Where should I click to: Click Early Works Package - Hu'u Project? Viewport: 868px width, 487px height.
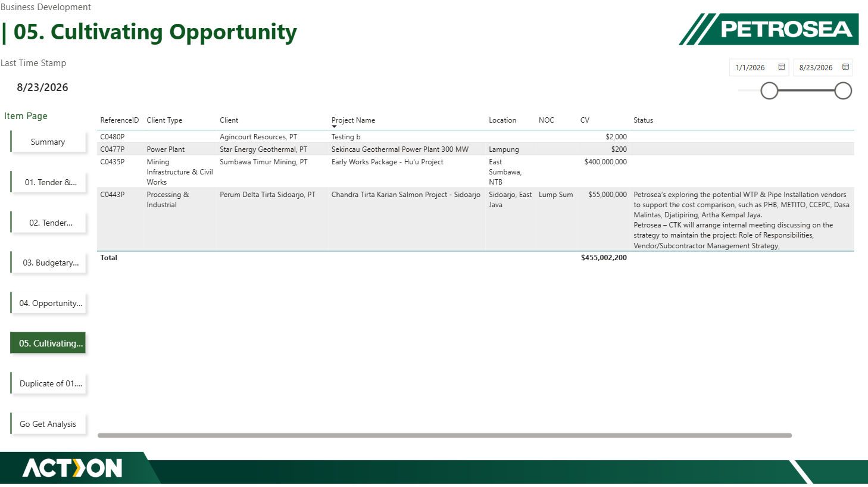click(x=388, y=162)
